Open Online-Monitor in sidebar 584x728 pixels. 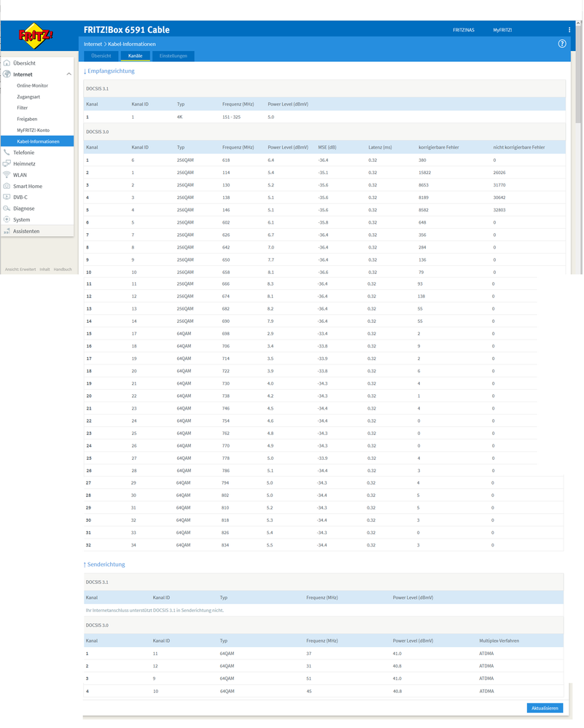point(33,85)
